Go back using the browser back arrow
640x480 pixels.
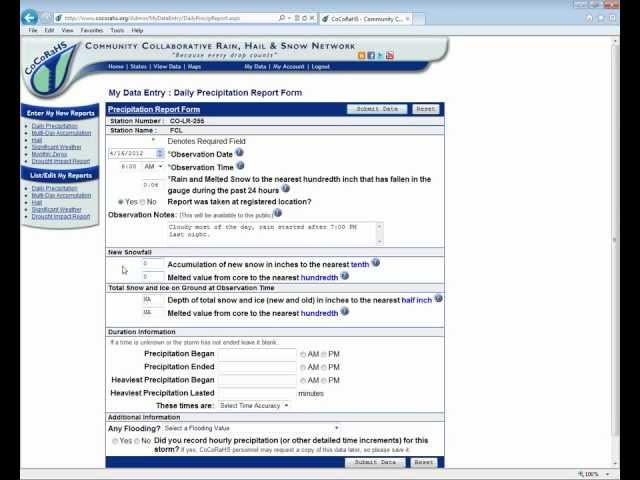(x=29, y=18)
